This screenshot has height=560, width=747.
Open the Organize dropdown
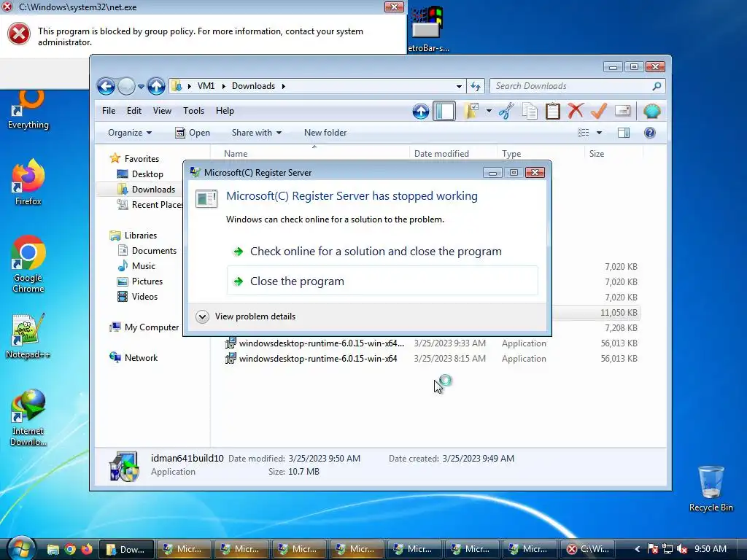(x=130, y=133)
